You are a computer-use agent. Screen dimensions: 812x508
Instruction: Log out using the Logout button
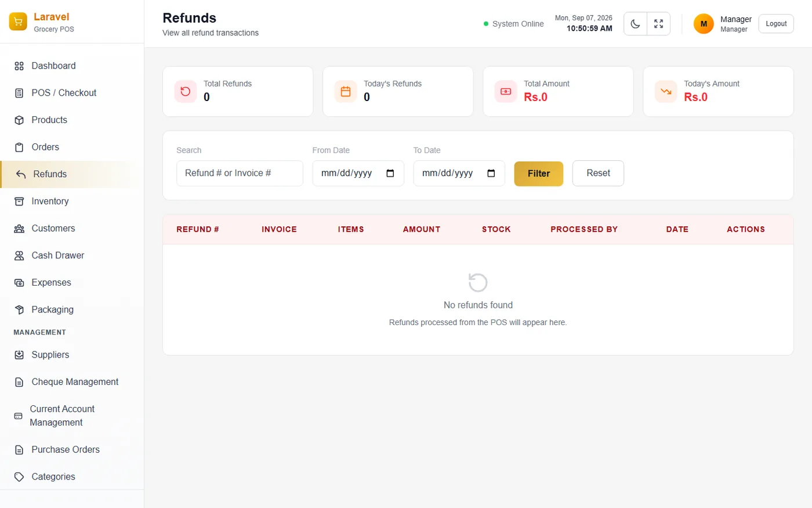coord(776,24)
